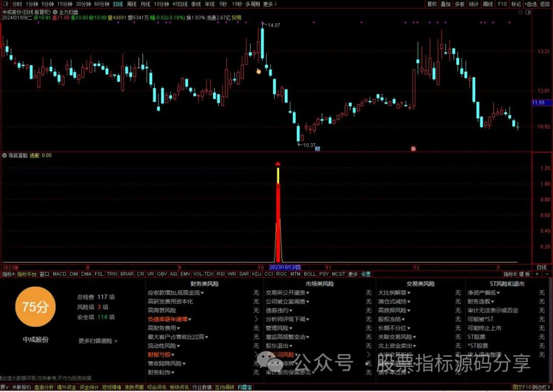Switch to 日线 daily chart
The width and height of the screenshot is (553, 392).
118,4
